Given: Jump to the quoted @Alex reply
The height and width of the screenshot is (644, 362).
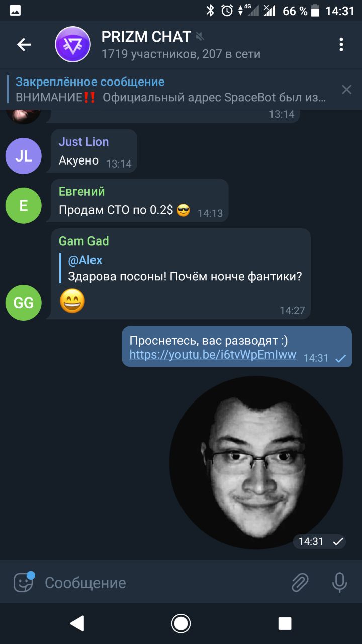Looking at the screenshot, I should (x=181, y=268).
